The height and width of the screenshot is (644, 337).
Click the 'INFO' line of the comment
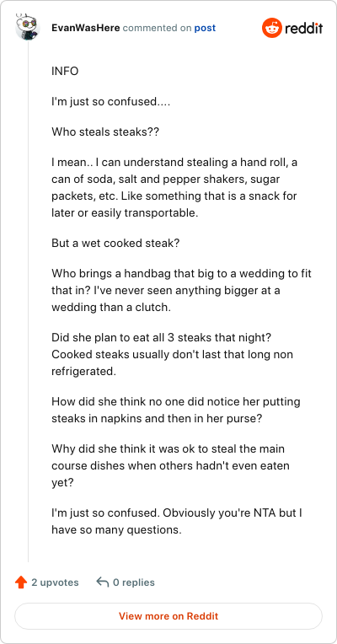click(x=65, y=71)
